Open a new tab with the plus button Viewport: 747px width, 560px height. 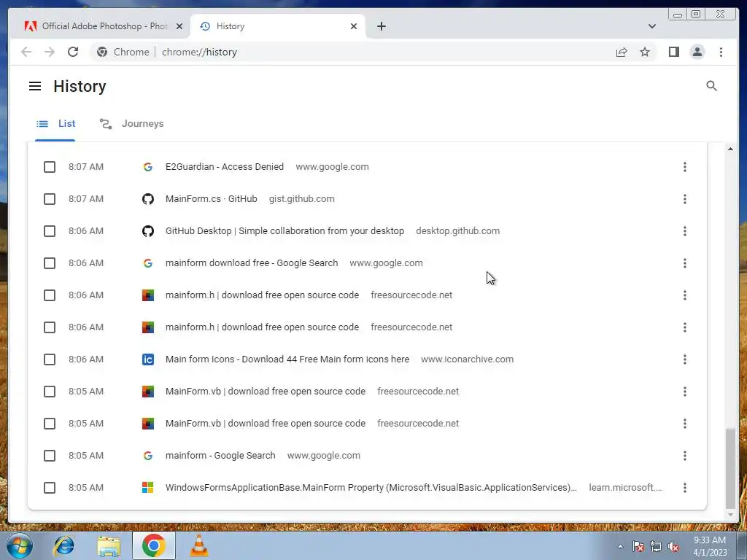[381, 26]
